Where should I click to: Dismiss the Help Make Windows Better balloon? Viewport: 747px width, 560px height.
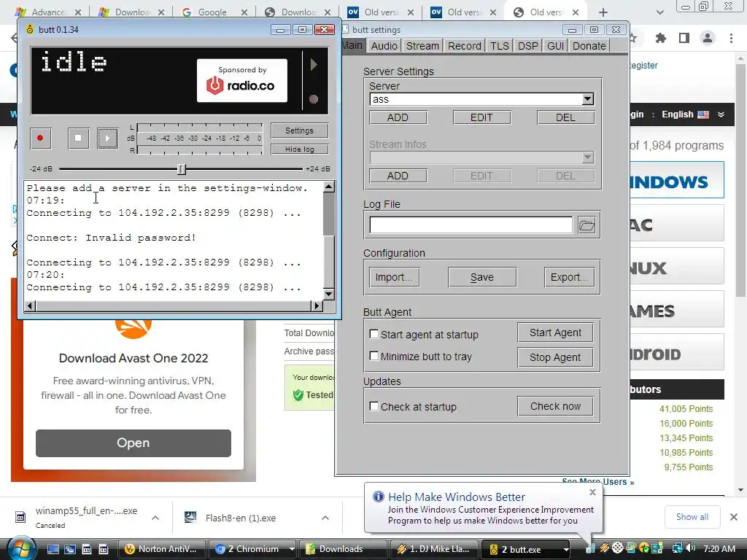[x=592, y=492]
